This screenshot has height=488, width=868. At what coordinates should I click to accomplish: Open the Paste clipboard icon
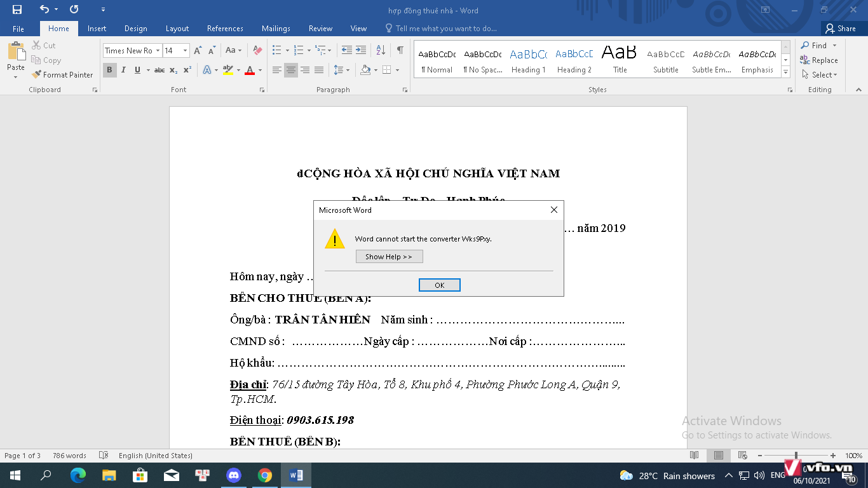(16, 51)
